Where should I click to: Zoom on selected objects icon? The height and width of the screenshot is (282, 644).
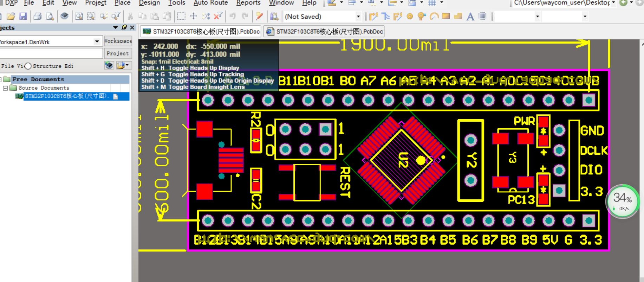click(104, 17)
